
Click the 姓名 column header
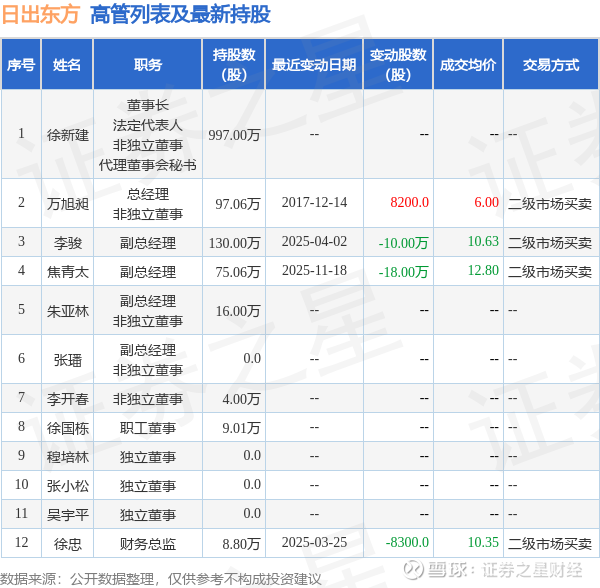67,64
